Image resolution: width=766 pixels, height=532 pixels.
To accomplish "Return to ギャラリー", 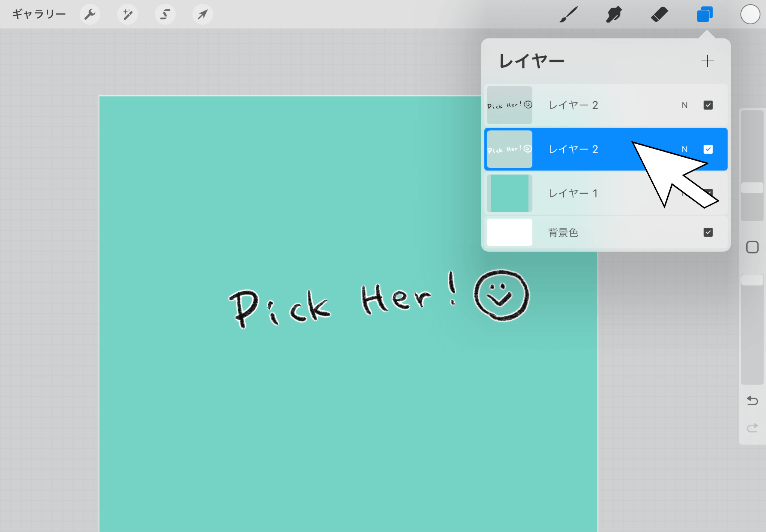I will [39, 15].
